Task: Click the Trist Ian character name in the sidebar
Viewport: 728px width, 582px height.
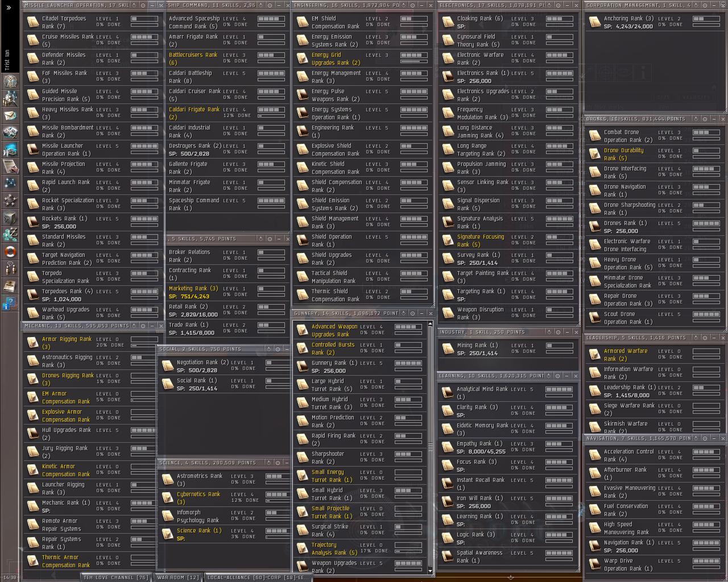Action: coord(7,60)
